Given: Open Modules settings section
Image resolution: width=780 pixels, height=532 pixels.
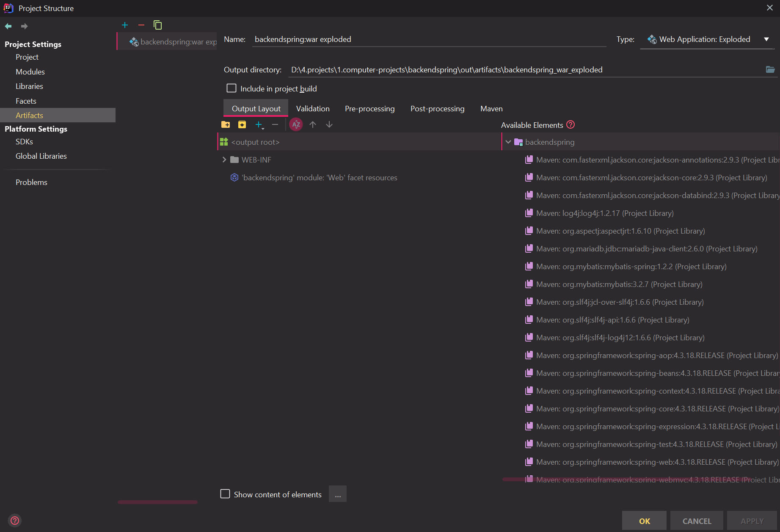Looking at the screenshot, I should pos(30,72).
